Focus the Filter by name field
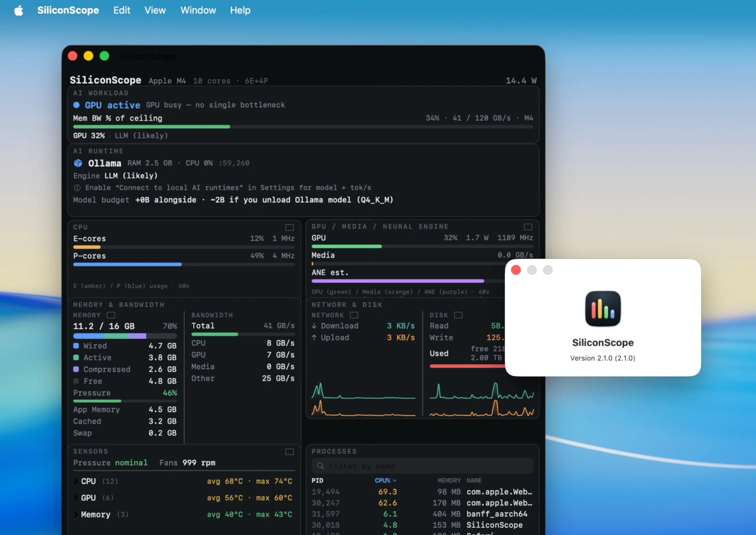The image size is (756, 535). pyautogui.click(x=422, y=466)
